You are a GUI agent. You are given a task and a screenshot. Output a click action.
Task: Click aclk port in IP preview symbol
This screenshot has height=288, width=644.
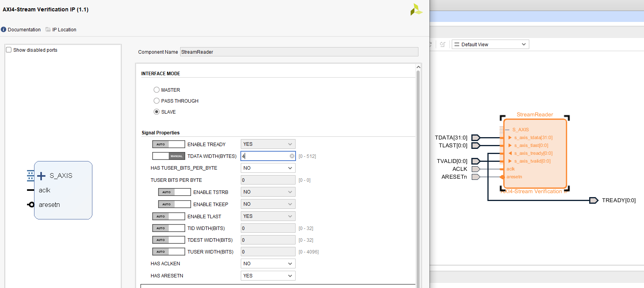tap(44, 190)
